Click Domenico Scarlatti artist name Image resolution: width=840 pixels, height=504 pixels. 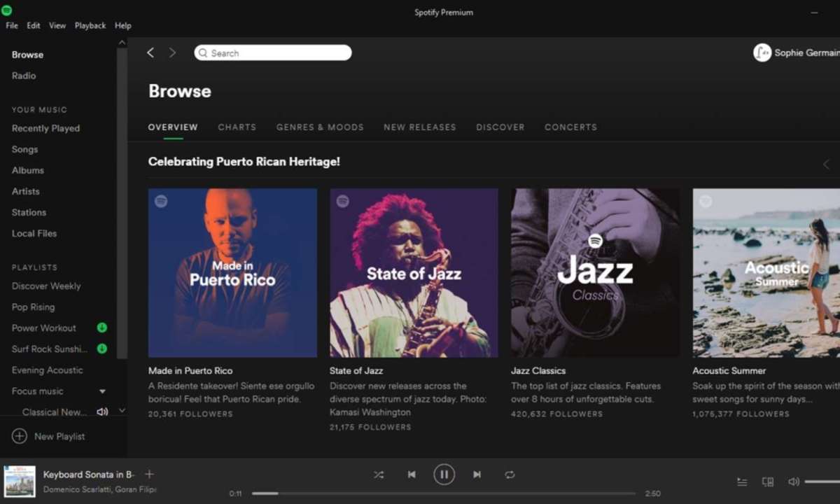(x=77, y=489)
